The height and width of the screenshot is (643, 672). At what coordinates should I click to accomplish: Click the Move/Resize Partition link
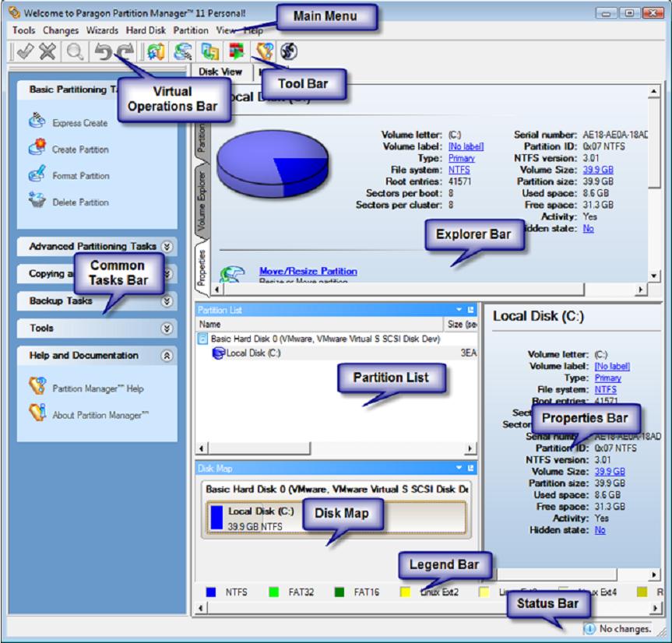coord(308,271)
